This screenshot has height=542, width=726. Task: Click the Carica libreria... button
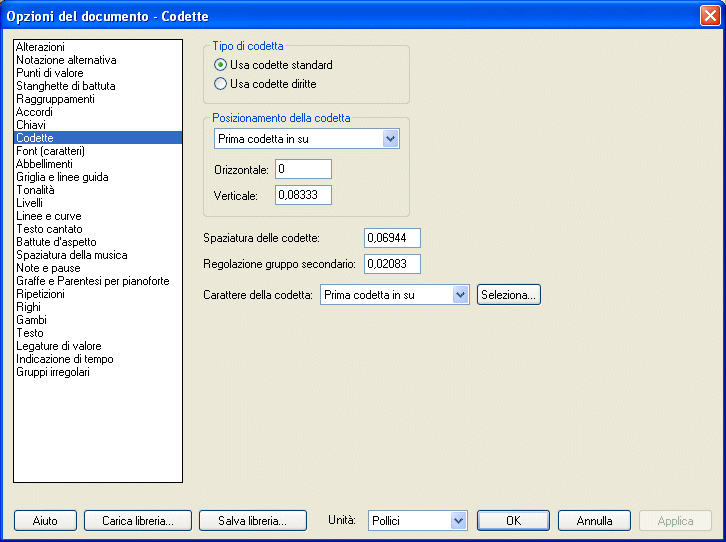pos(138,521)
